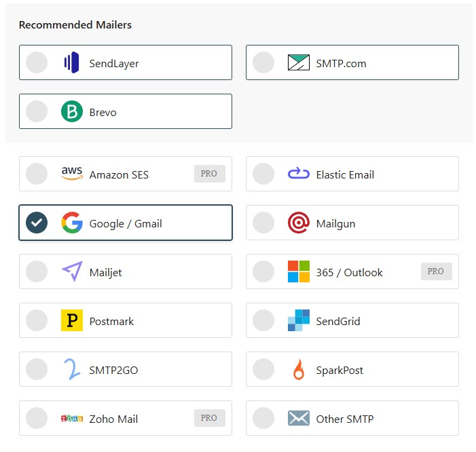Select the Other SMTP radio button
Viewport: 476px width, 452px height.
pyautogui.click(x=263, y=418)
